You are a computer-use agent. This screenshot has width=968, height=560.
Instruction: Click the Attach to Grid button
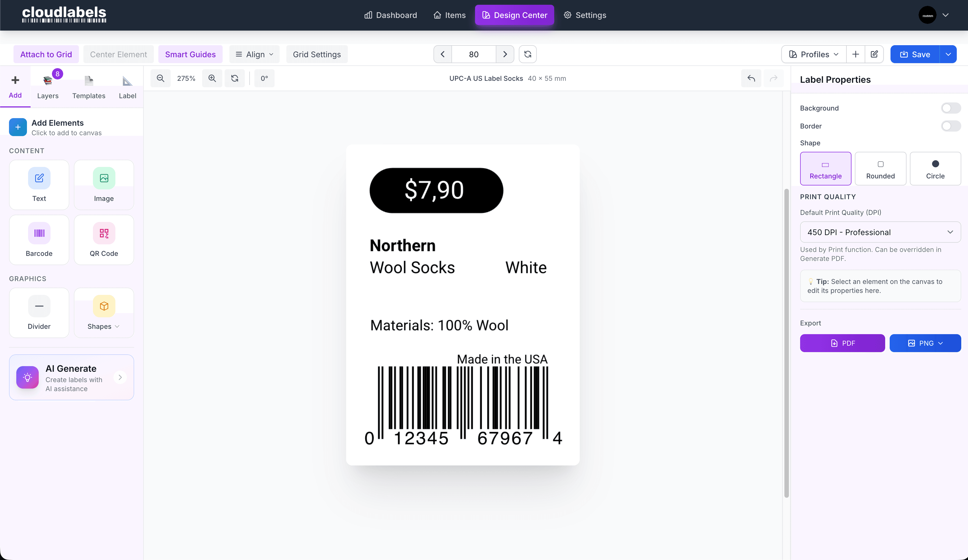(x=46, y=54)
